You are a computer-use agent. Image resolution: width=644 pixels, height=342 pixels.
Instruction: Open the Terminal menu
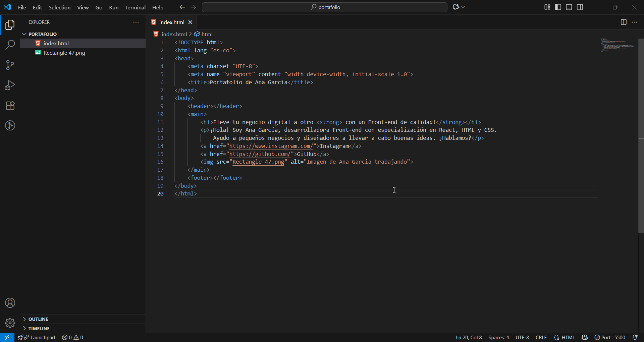(135, 7)
